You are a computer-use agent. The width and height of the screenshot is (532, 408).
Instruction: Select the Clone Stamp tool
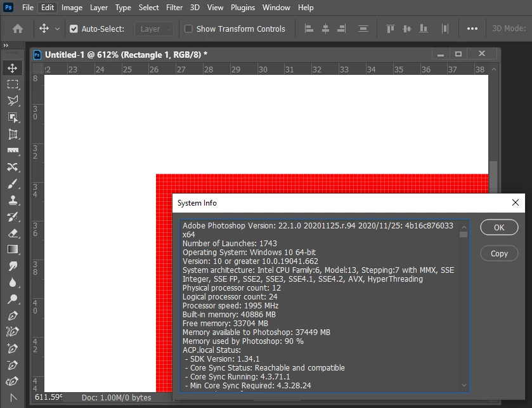point(13,200)
